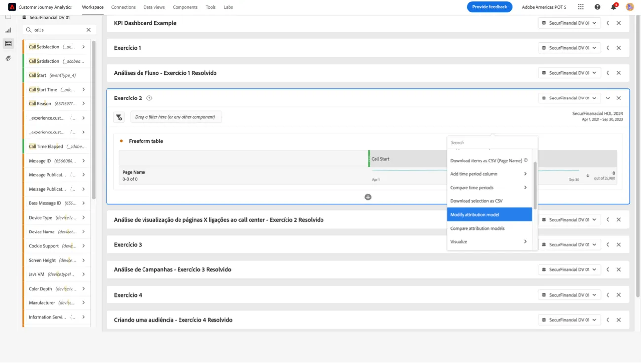Open the Labs tab
Image resolution: width=643 pixels, height=364 pixels.
[229, 7]
